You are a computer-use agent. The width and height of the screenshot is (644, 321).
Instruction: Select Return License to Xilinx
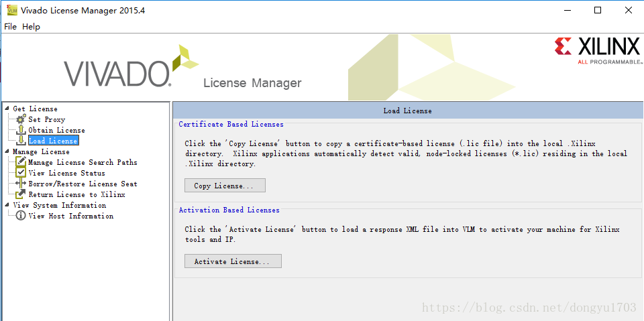pos(76,194)
